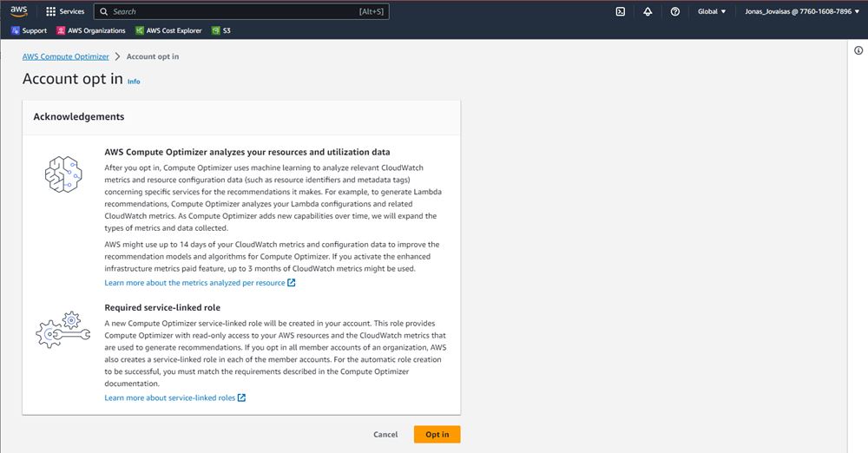Expand the Global region dropdown
Image resolution: width=868 pixels, height=453 pixels.
tap(712, 11)
